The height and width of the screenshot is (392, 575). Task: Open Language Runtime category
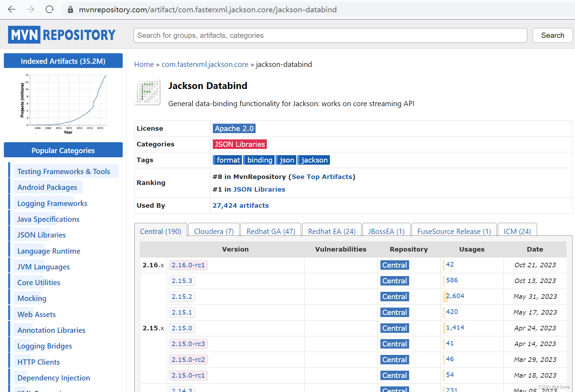(x=49, y=251)
